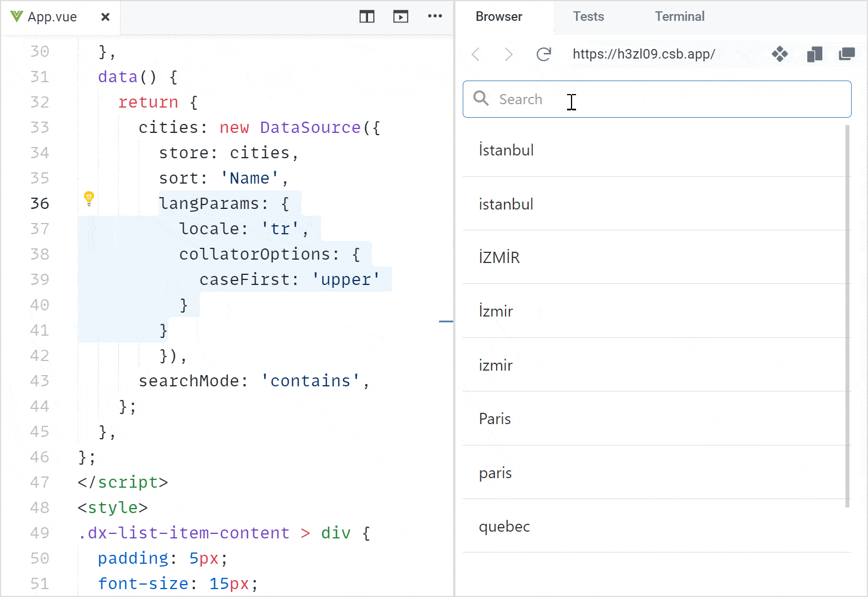The height and width of the screenshot is (597, 868).
Task: Click the address bar showing h3zl09.csb.app
Action: click(643, 54)
